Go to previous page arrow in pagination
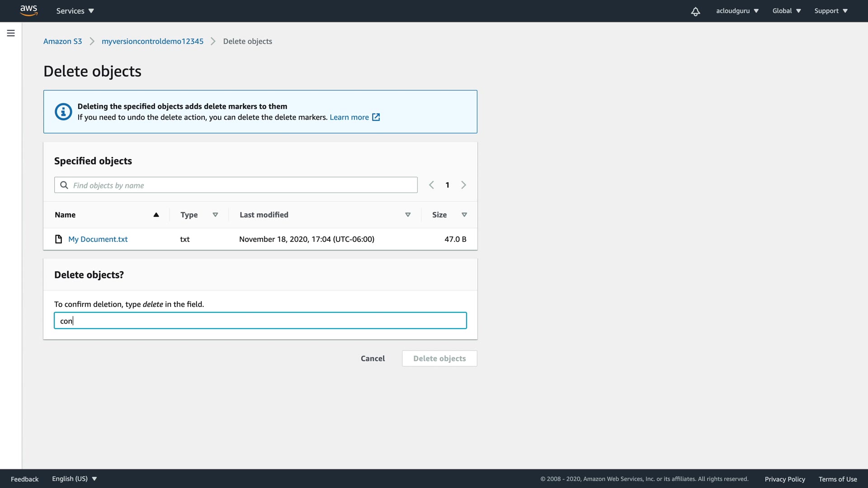This screenshot has width=868, height=488. 431,185
